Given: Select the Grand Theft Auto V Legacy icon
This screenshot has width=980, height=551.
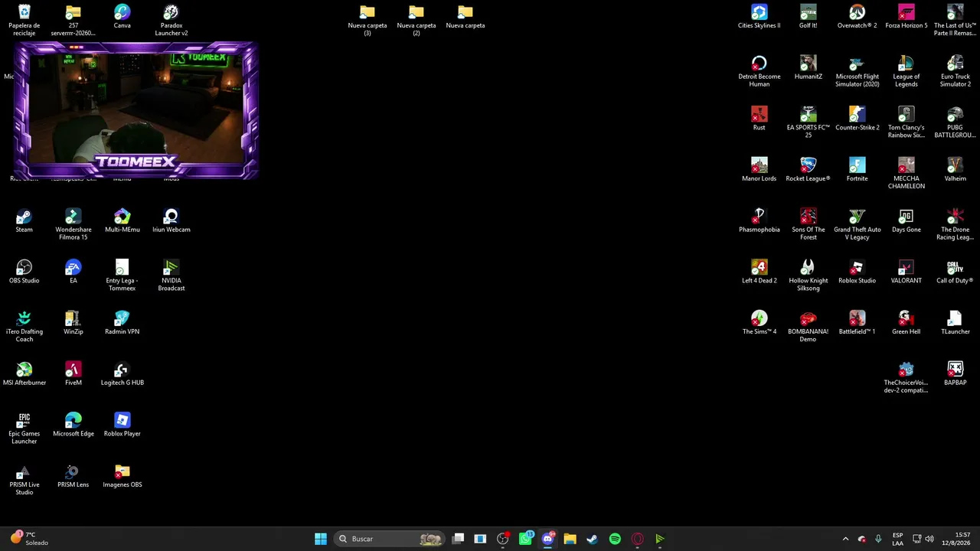Looking at the screenshot, I should click(x=857, y=224).
